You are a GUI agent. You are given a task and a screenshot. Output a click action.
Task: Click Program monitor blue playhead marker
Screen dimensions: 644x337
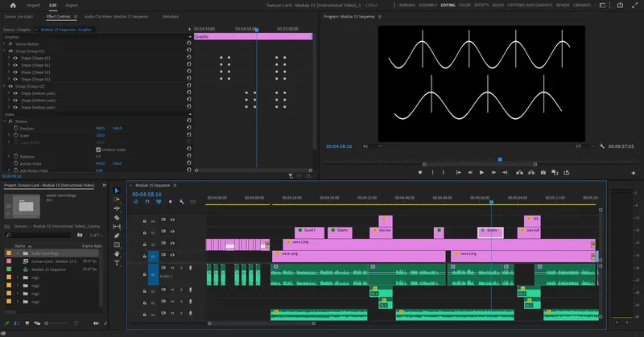click(500, 160)
